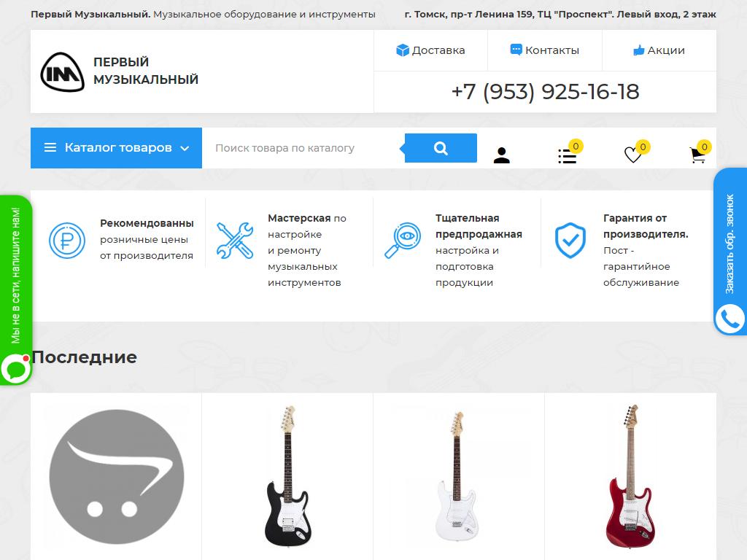Image resolution: width=747 pixels, height=560 pixels.
Task: Open the red electric guitar thumbnail
Action: pyautogui.click(x=630, y=476)
